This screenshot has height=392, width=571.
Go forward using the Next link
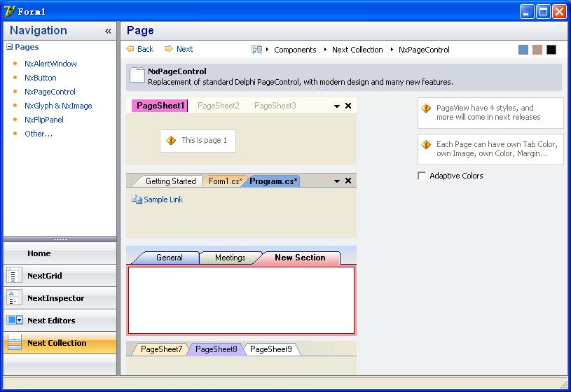(x=185, y=49)
